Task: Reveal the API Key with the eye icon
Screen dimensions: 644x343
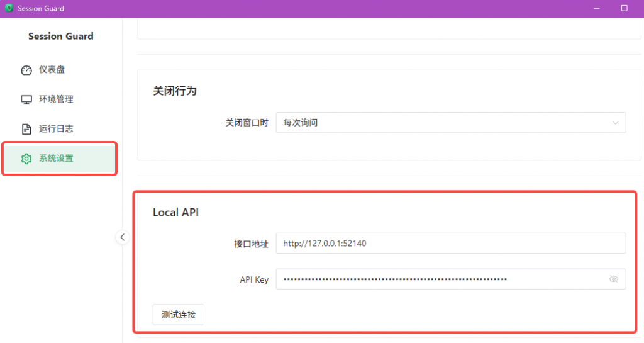Action: pyautogui.click(x=614, y=279)
